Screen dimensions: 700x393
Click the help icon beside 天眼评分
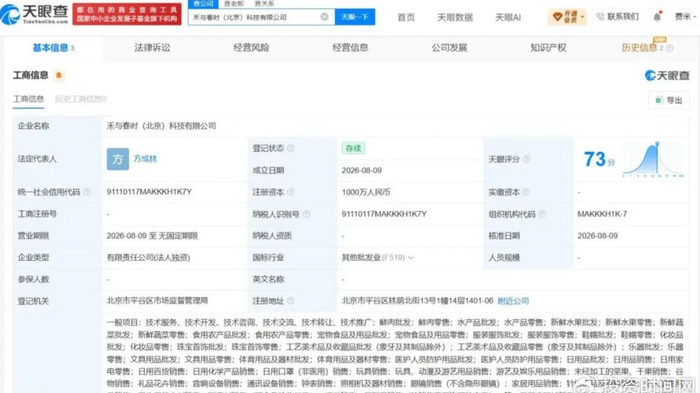tap(526, 159)
